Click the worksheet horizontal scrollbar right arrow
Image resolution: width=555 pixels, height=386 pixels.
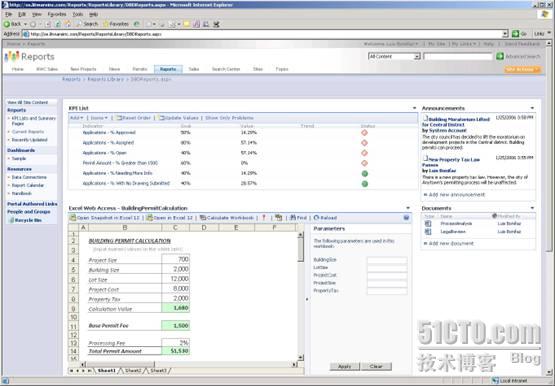pos(294,364)
